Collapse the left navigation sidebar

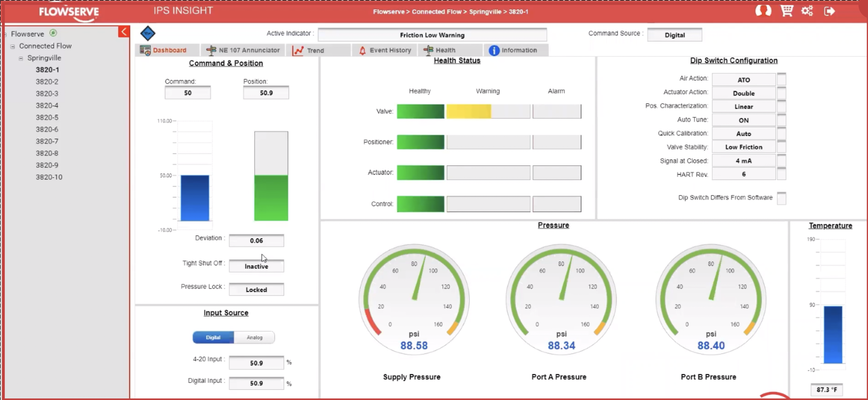click(124, 31)
